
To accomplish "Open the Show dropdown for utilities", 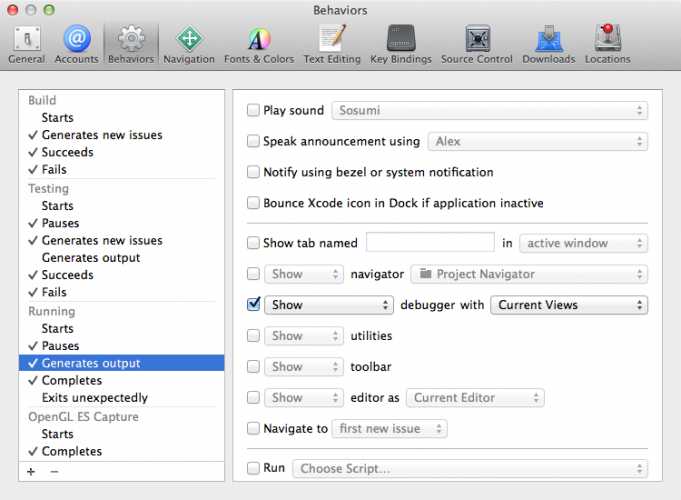I will [x=304, y=336].
